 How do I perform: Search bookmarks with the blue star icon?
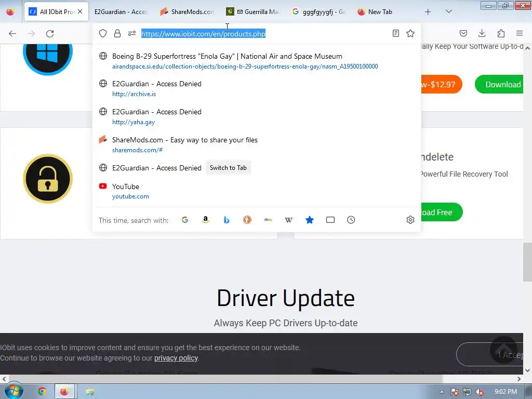click(x=310, y=220)
